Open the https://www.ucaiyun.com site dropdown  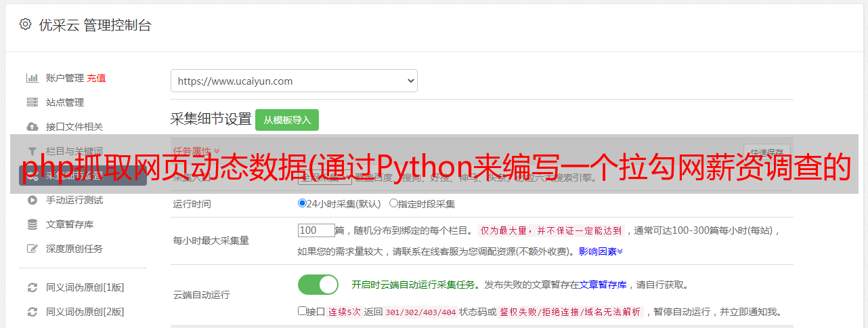[x=294, y=81]
